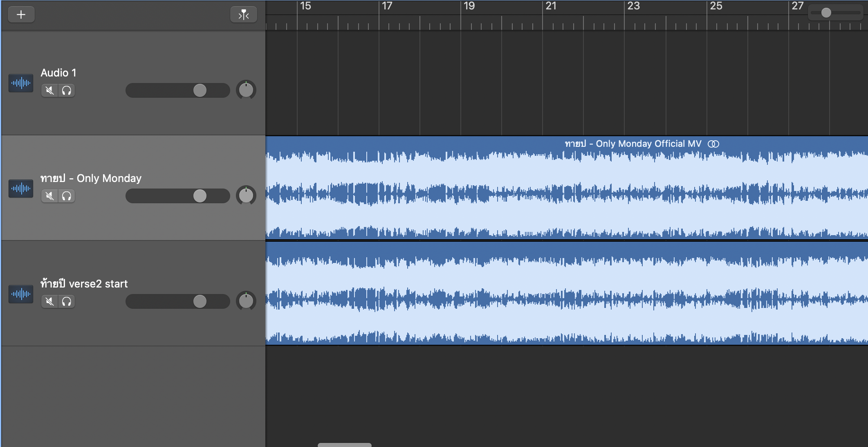The height and width of the screenshot is (447, 868).
Task: Click the ทายป - Only Monday pan knob
Action: tap(246, 196)
